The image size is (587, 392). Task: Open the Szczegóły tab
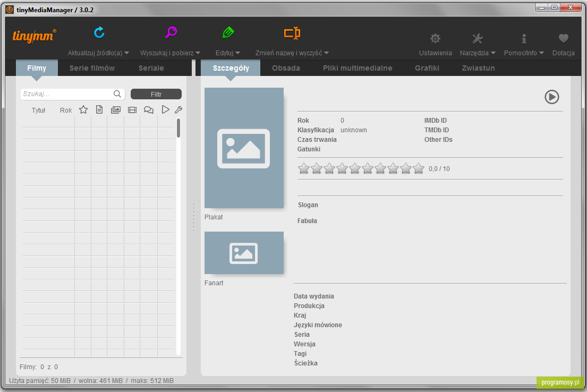[x=231, y=68]
